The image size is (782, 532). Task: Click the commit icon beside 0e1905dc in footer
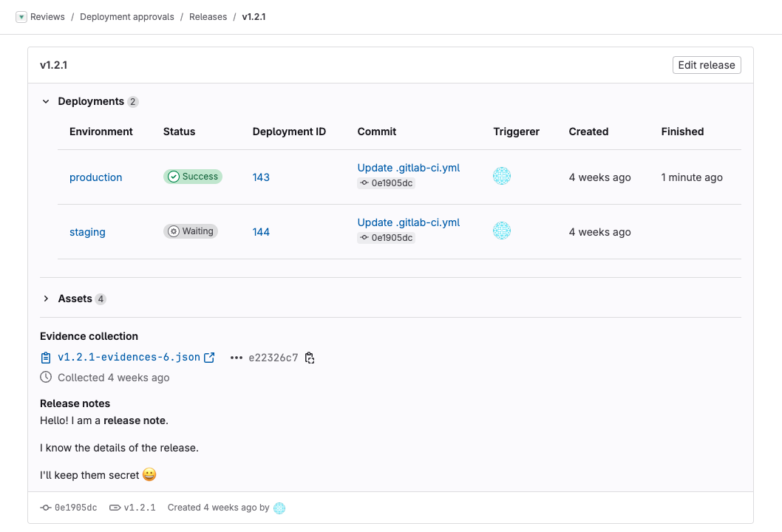(47, 508)
